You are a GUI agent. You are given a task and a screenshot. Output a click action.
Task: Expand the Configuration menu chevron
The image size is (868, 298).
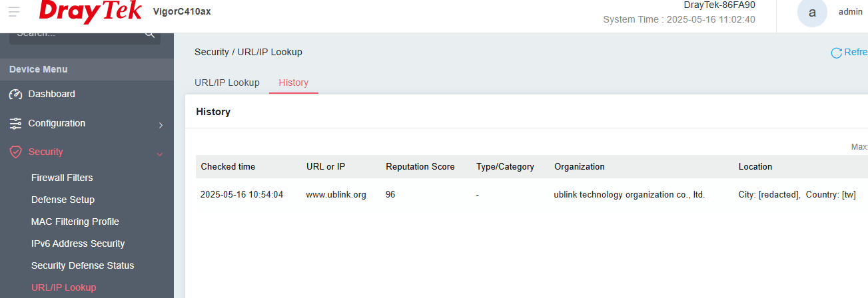(161, 125)
